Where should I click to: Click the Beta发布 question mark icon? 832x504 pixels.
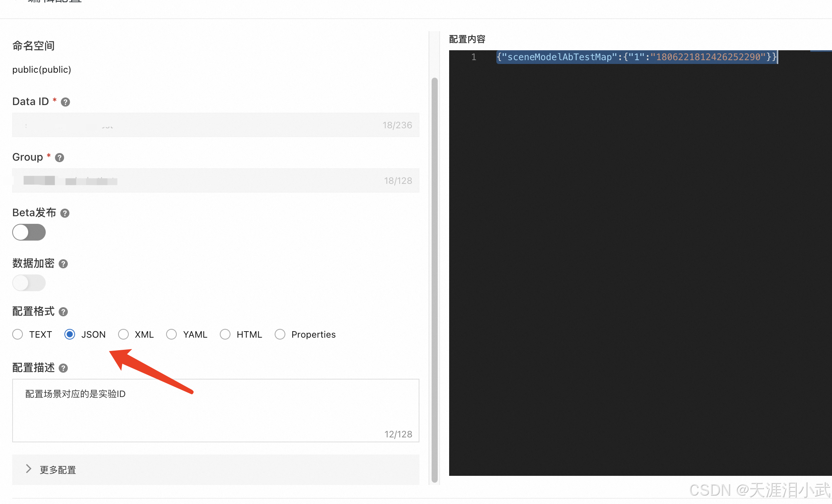tap(64, 213)
